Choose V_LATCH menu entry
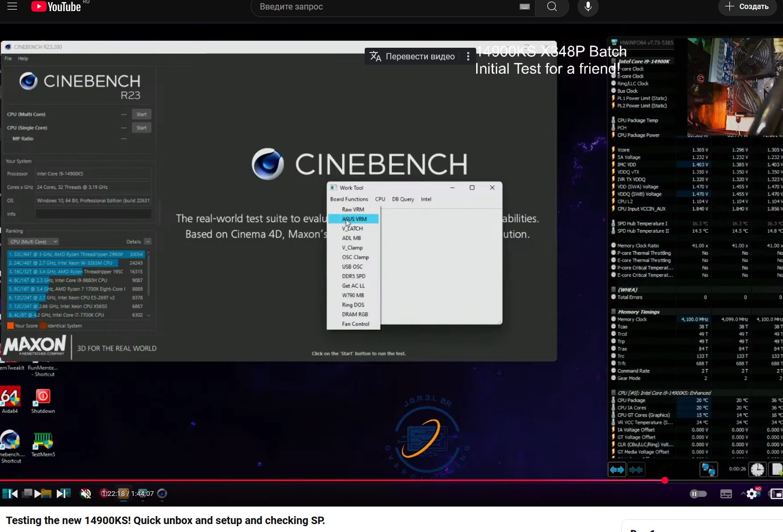This screenshot has height=532, width=783. click(x=354, y=229)
